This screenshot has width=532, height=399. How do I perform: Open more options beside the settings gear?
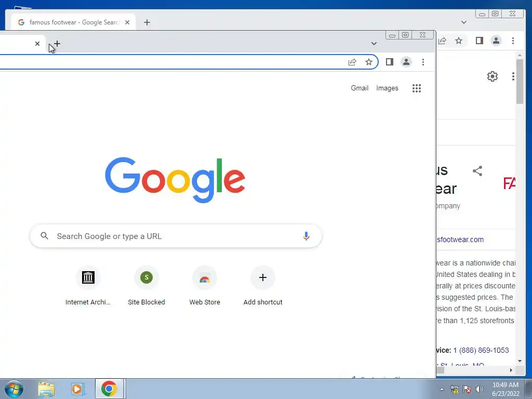[513, 76]
